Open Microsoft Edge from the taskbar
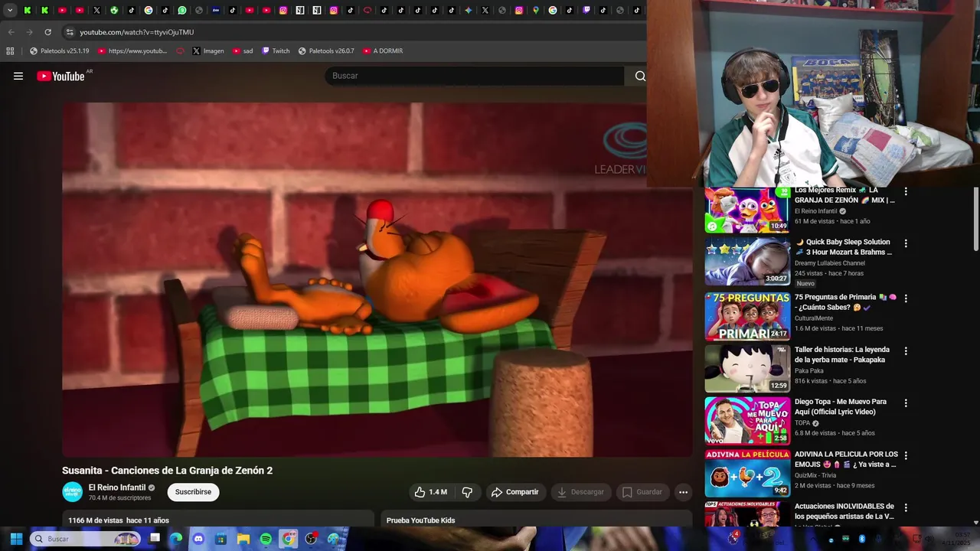This screenshot has width=980, height=551. pyautogui.click(x=176, y=539)
